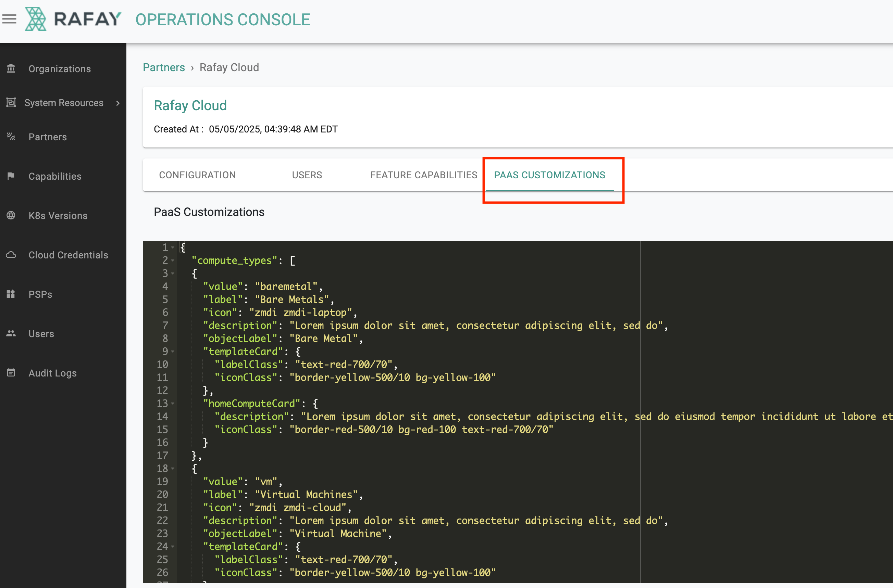Click "compute_types" key on line 2
Image resolution: width=893 pixels, height=588 pixels.
point(235,260)
